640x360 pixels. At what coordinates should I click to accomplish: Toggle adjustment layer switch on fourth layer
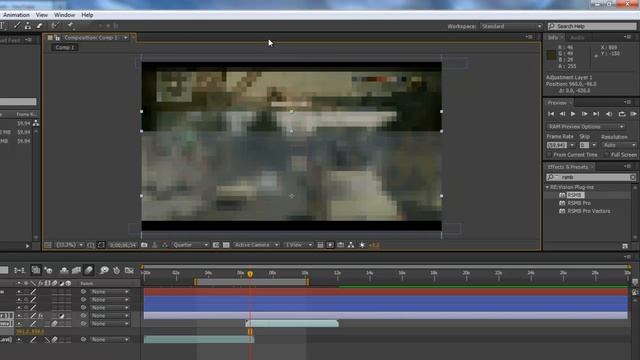pos(61,316)
